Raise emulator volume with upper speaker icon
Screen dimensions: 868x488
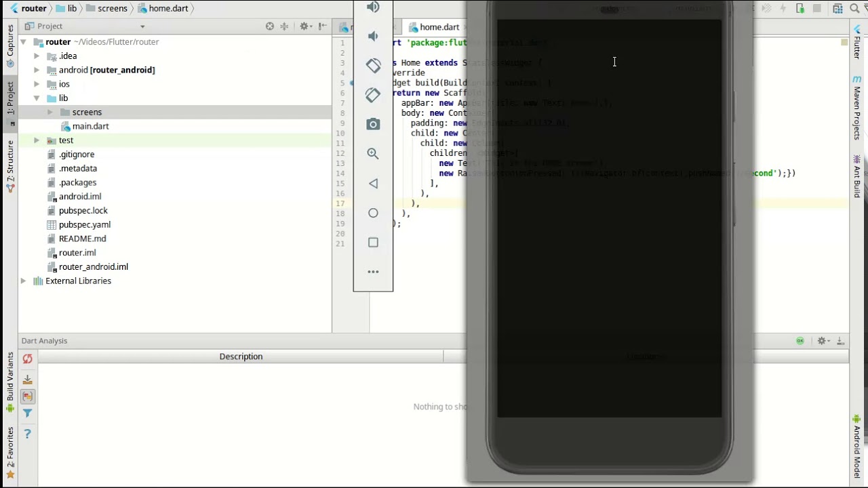click(373, 7)
